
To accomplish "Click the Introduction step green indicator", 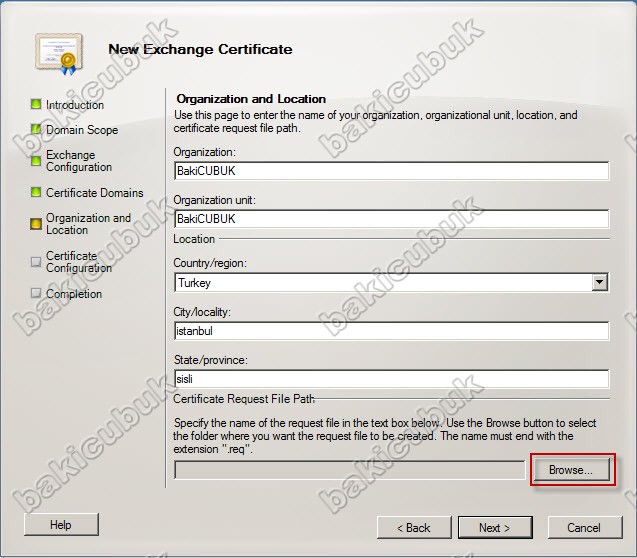I will pyautogui.click(x=36, y=104).
